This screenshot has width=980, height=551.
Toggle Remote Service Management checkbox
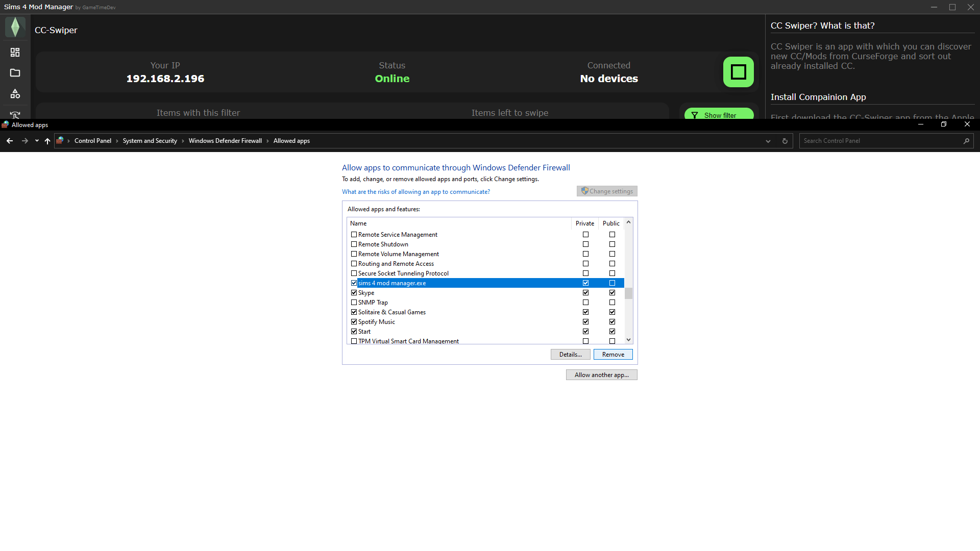pos(354,235)
